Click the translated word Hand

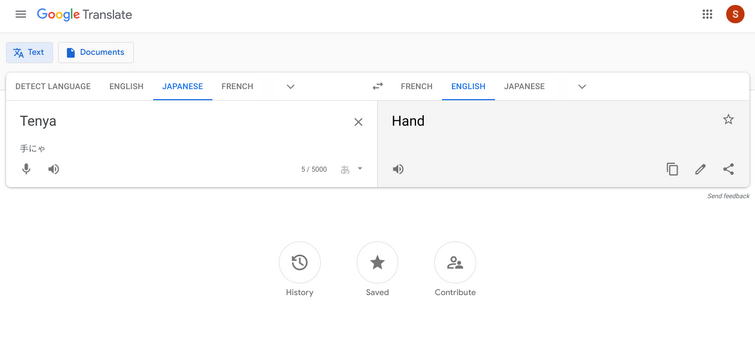(x=408, y=121)
